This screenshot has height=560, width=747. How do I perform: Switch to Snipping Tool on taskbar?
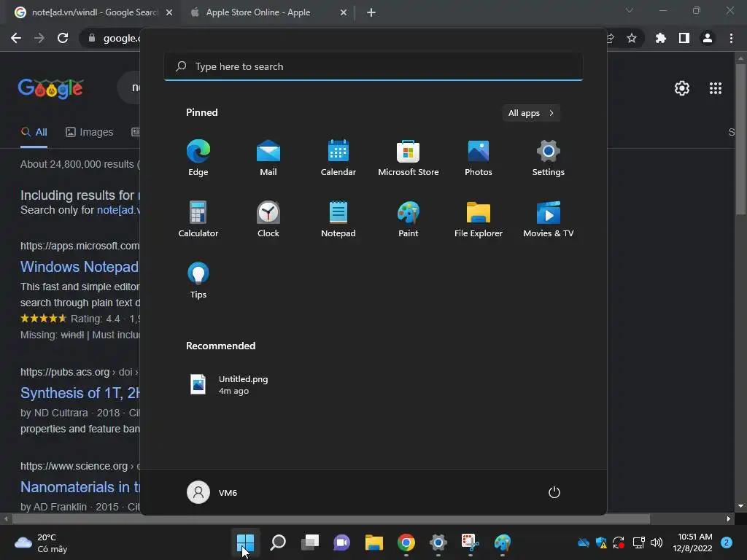(471, 542)
